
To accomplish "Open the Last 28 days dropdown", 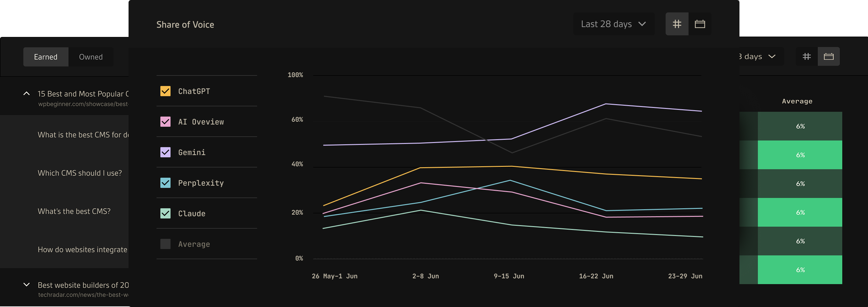I will point(614,24).
